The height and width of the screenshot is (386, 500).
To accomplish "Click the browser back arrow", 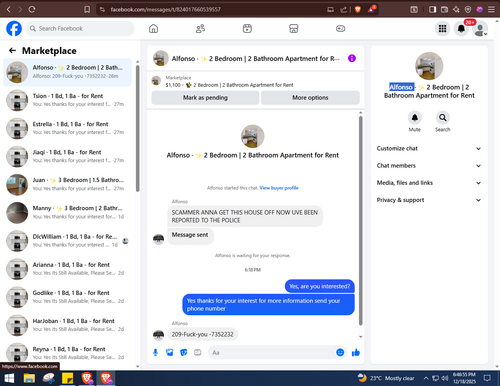I will pyautogui.click(x=9, y=9).
